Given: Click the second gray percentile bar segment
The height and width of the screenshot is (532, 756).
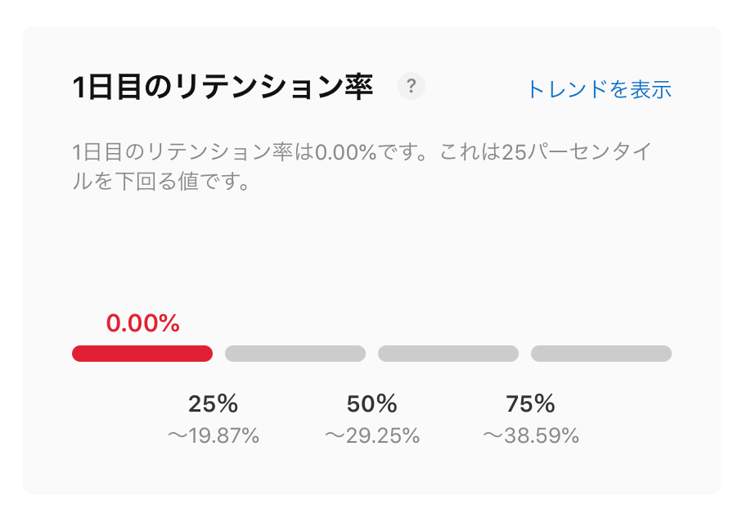Looking at the screenshot, I should [x=295, y=354].
